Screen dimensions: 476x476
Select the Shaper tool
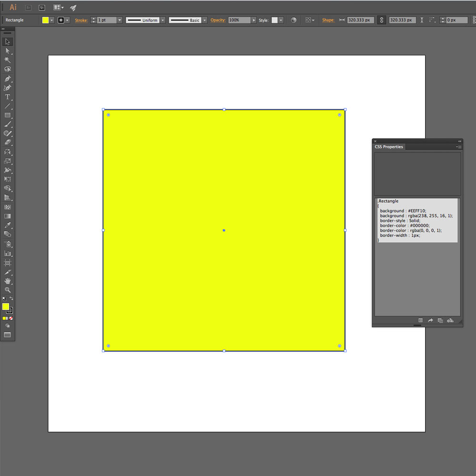(8, 133)
